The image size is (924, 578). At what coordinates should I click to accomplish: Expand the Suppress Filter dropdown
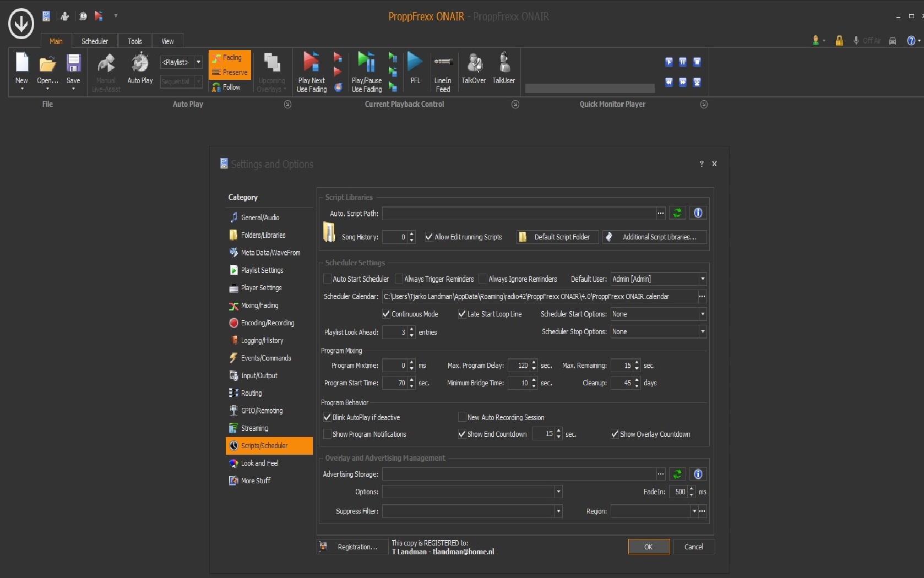(558, 511)
